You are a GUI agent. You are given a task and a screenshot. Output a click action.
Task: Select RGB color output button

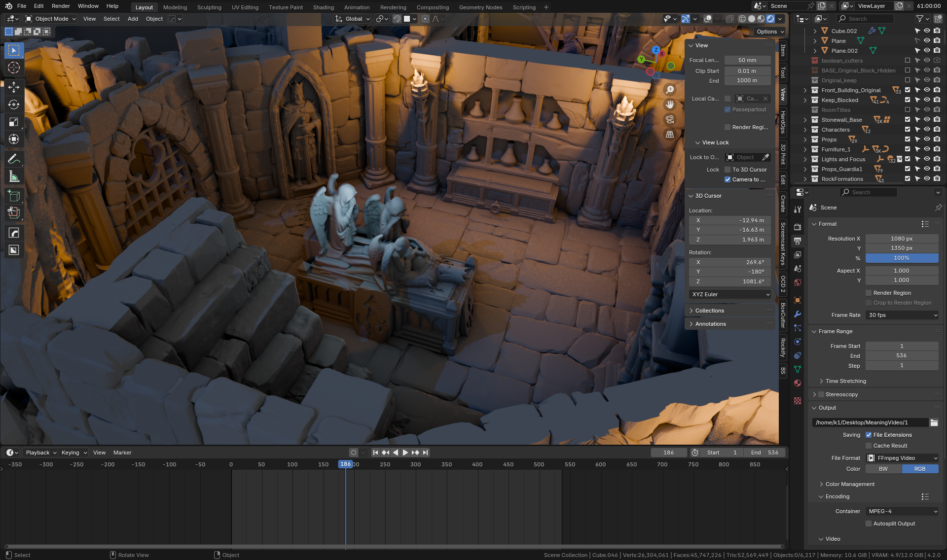[919, 469]
